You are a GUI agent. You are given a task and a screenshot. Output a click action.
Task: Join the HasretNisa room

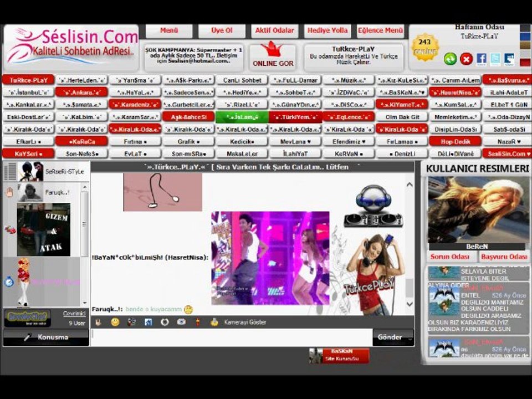tap(456, 93)
